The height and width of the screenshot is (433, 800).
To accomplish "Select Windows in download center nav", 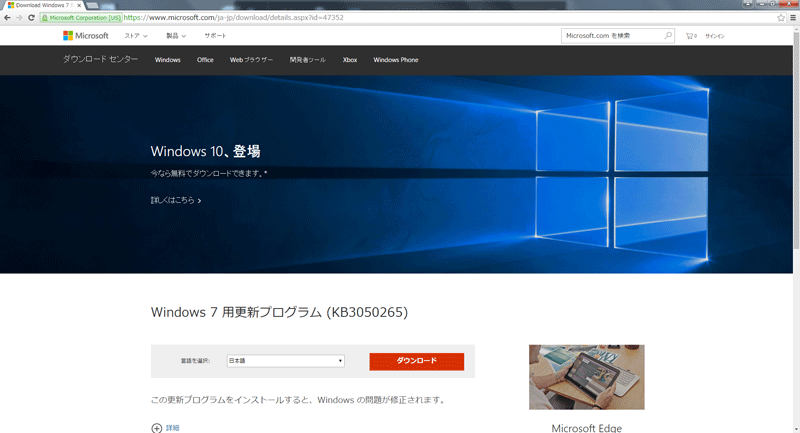I will 168,60.
